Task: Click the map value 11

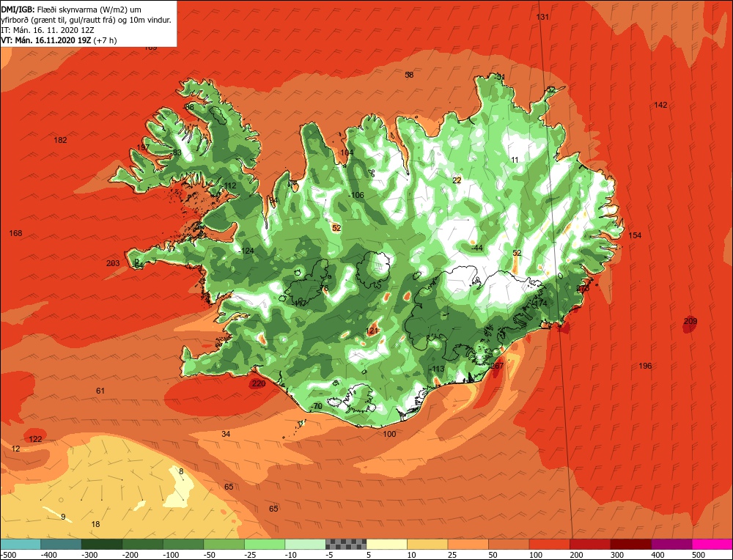Action: point(515,161)
